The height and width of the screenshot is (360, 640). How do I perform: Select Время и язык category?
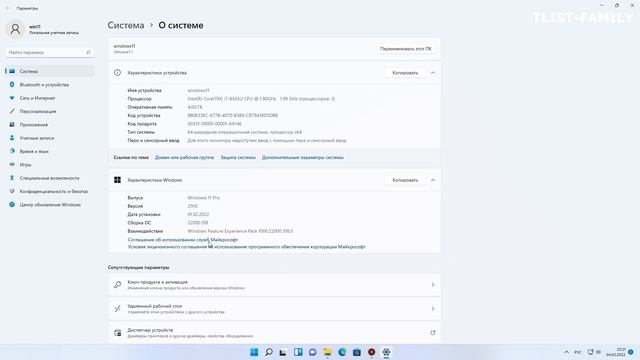pos(50,151)
